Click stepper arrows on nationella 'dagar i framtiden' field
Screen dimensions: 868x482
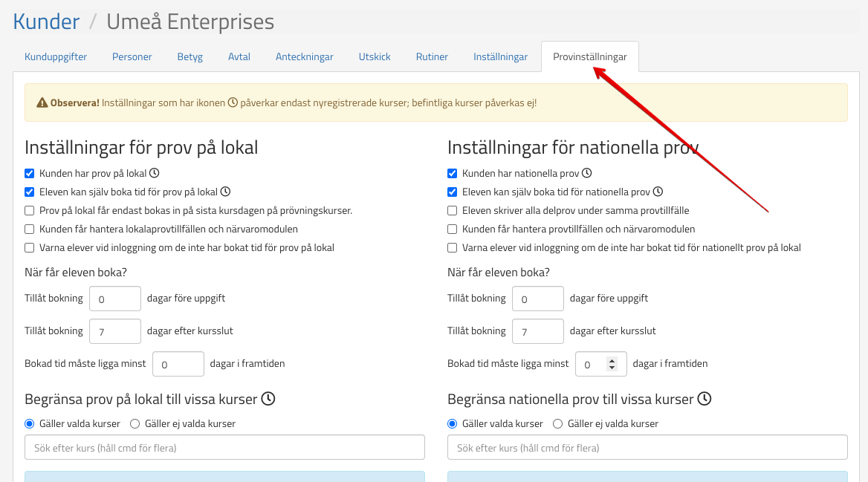(x=612, y=364)
